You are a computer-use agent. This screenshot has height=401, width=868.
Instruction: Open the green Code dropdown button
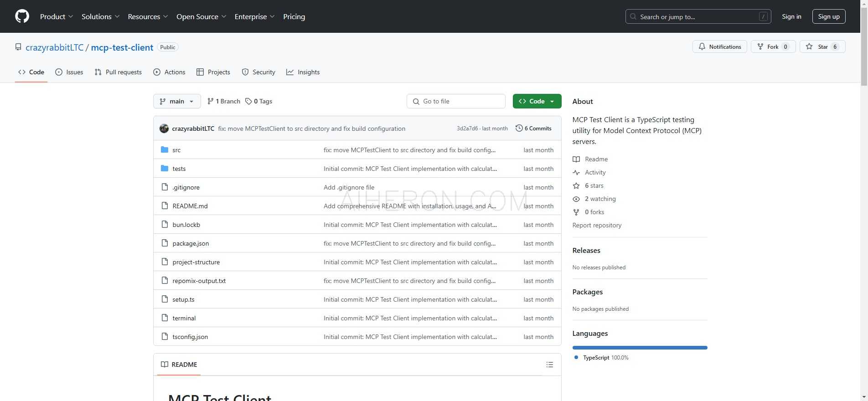click(x=537, y=101)
